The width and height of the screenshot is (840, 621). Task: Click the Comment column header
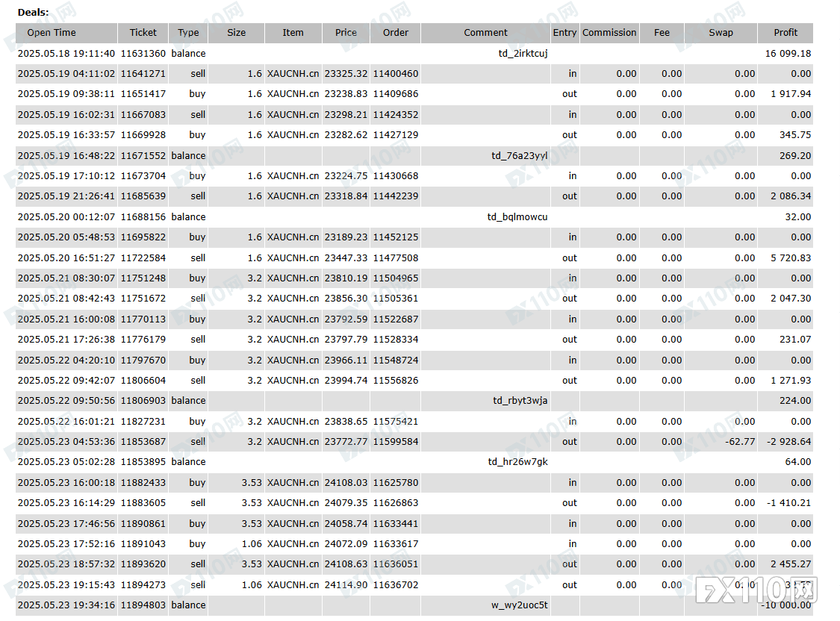click(x=485, y=33)
